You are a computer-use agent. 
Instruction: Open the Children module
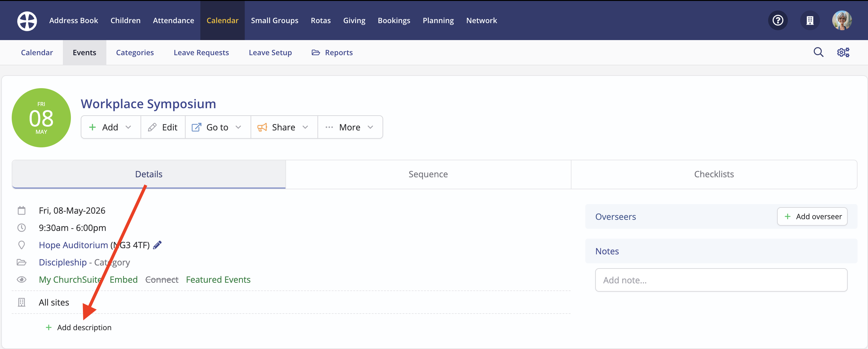[x=125, y=21]
